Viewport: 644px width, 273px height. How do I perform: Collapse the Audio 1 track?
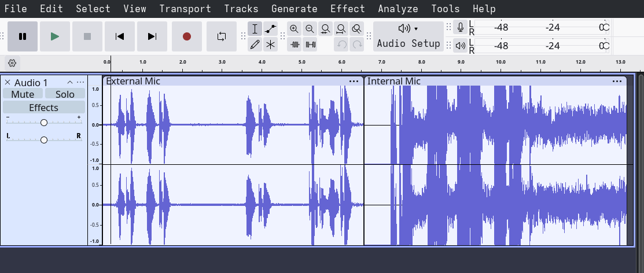[70, 83]
